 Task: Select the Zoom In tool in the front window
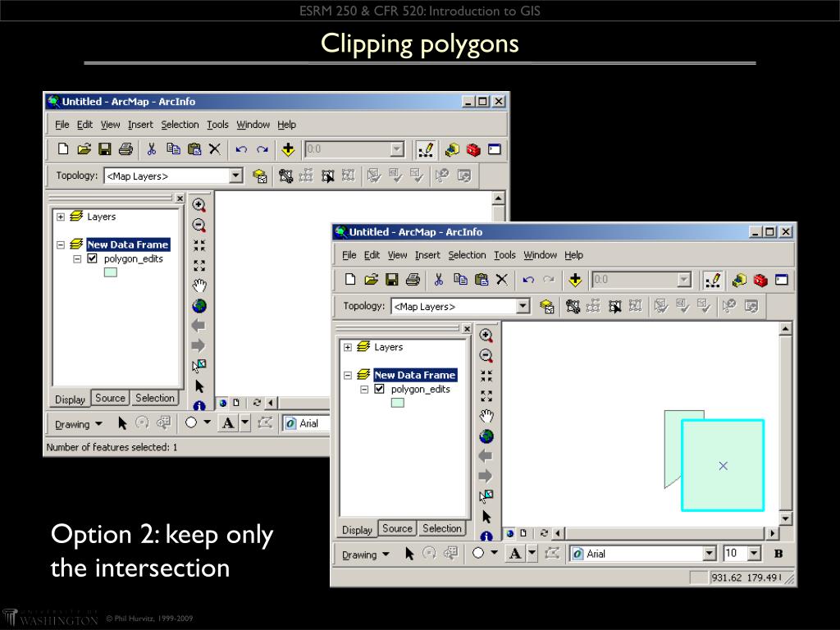486,336
